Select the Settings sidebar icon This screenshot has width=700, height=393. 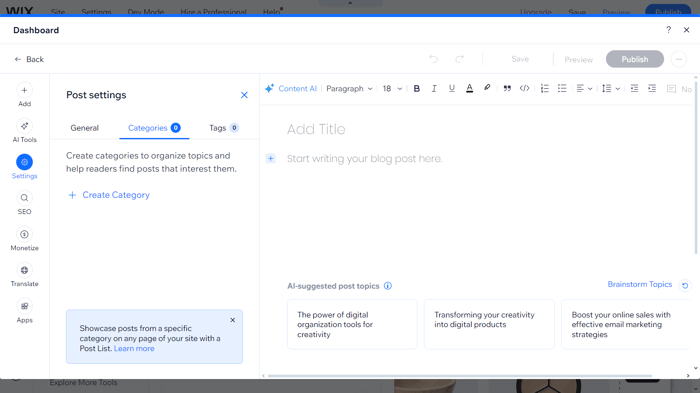click(24, 167)
